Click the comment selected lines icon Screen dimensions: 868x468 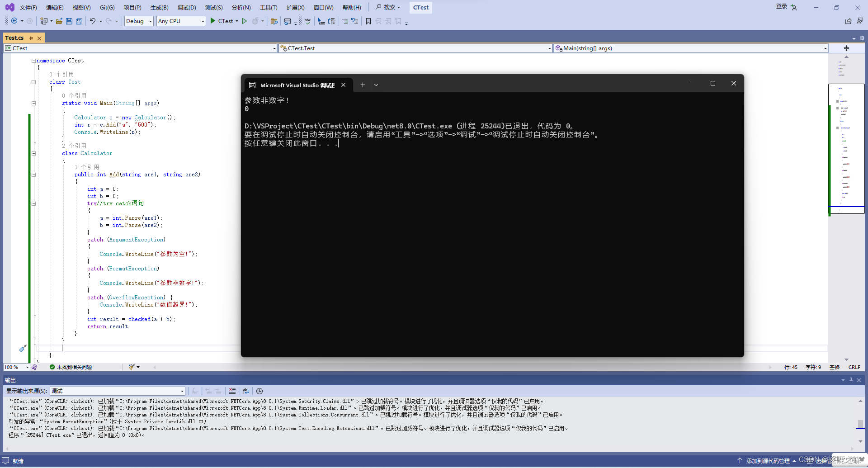(x=345, y=21)
